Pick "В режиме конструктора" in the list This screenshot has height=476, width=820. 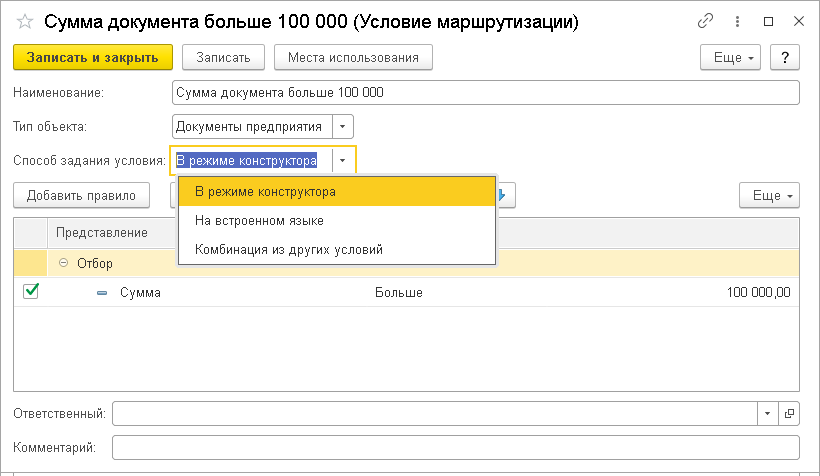tap(265, 191)
